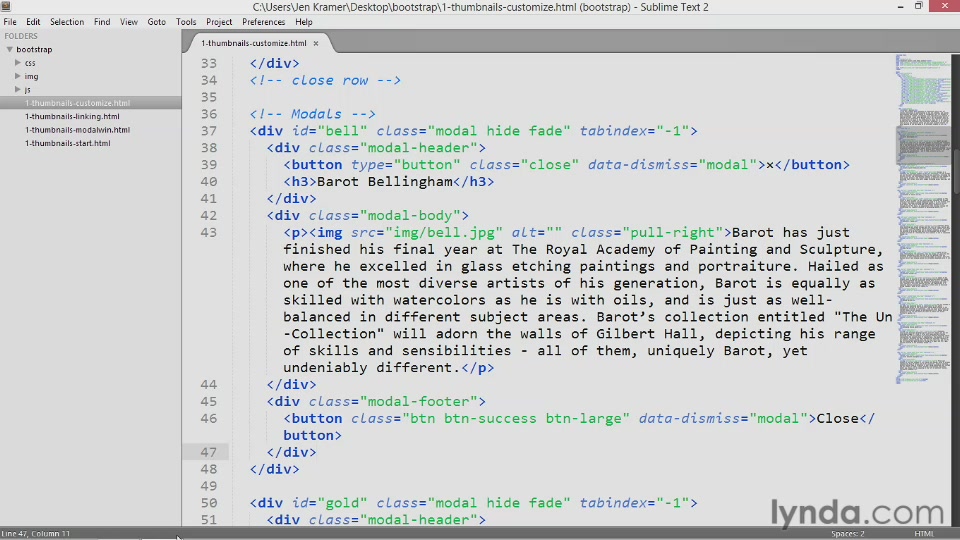Open the Tools menu
Viewport: 960px width, 540px height.
coord(186,22)
